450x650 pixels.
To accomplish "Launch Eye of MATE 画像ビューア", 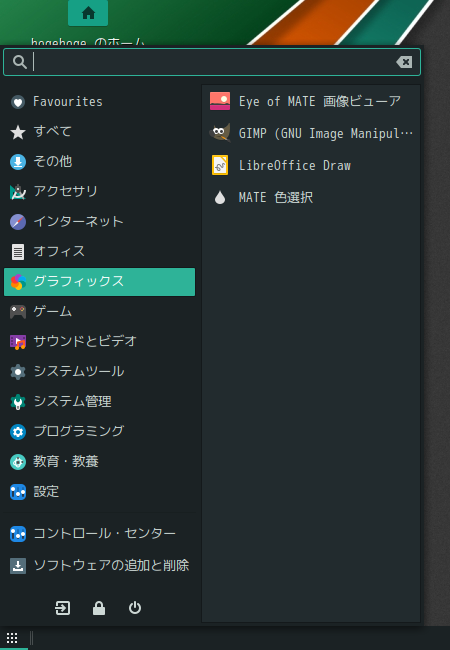I will click(311, 102).
